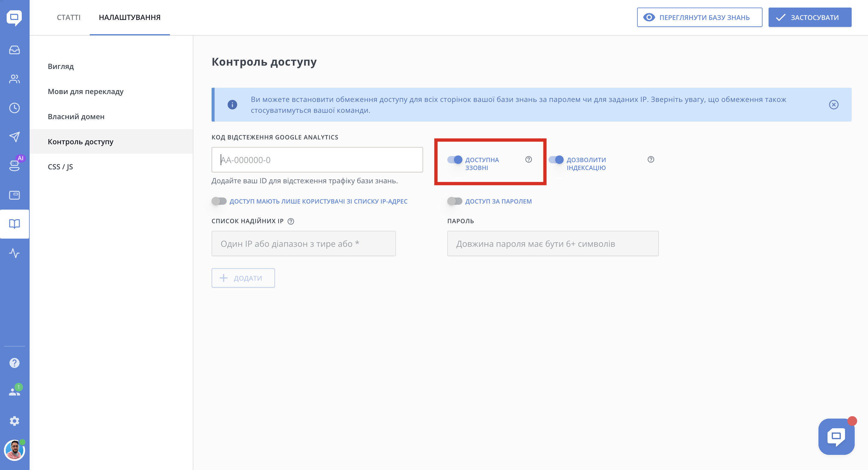Disable the Дозволити індексацію switch
The image size is (868, 470).
pos(555,159)
